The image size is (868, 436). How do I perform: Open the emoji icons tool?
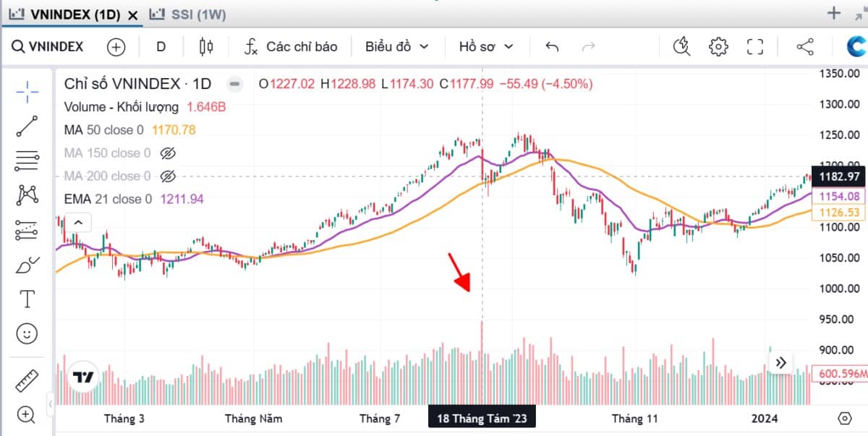click(x=27, y=333)
